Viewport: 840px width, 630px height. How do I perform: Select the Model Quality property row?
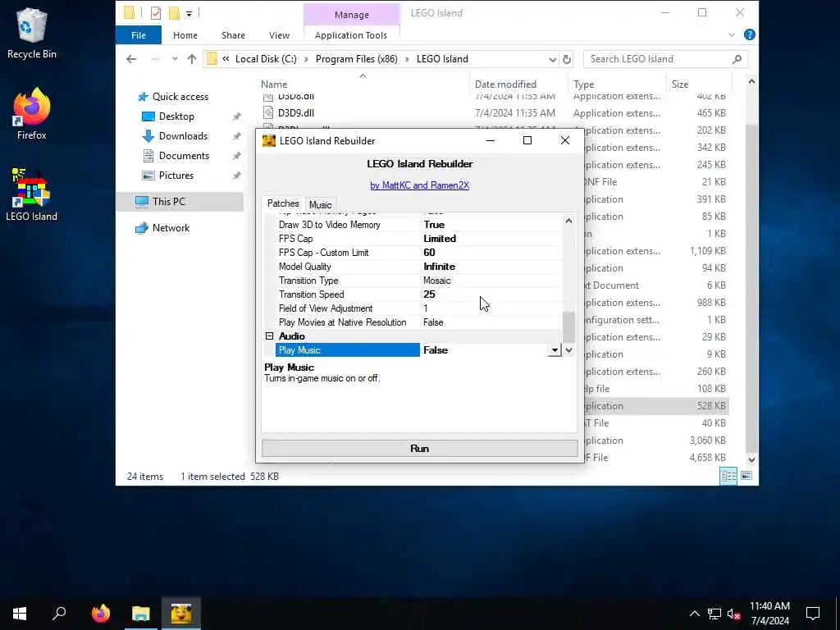pos(418,267)
